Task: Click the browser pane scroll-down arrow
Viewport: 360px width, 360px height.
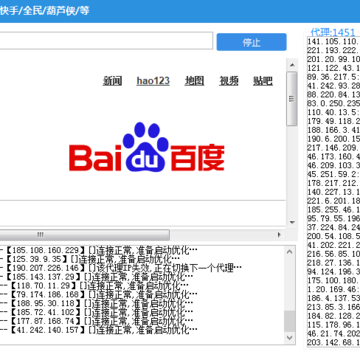Action: tap(292, 222)
